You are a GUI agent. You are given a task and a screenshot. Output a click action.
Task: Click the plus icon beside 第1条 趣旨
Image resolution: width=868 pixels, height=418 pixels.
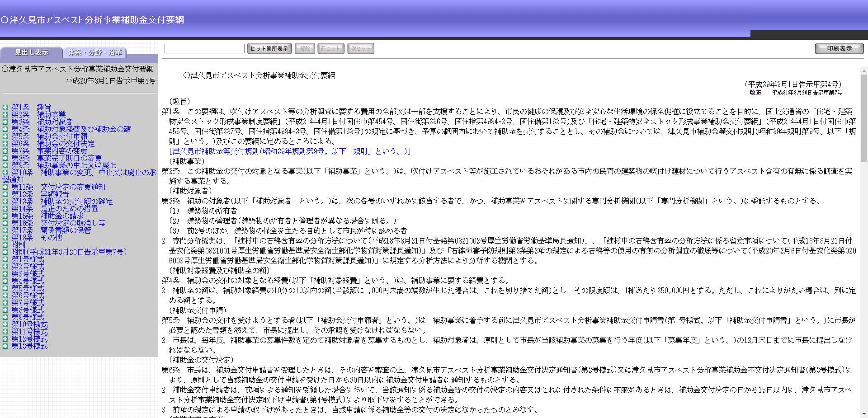tap(5, 107)
